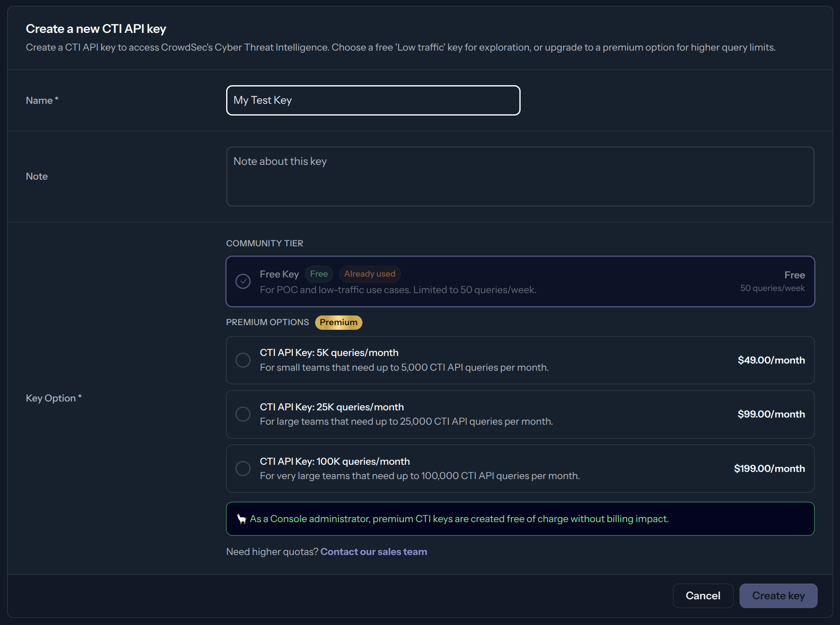Click the llama icon in admin notice
840x625 pixels.
[241, 519]
